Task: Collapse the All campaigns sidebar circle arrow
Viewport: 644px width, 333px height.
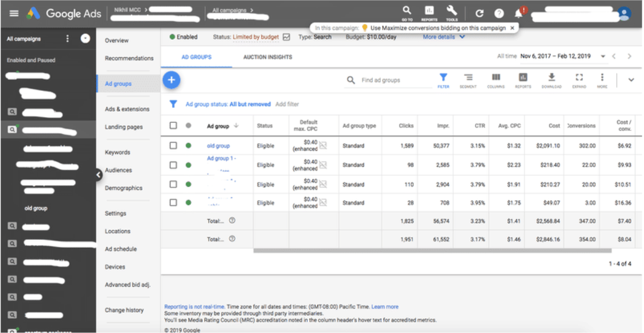Action: click(x=85, y=38)
